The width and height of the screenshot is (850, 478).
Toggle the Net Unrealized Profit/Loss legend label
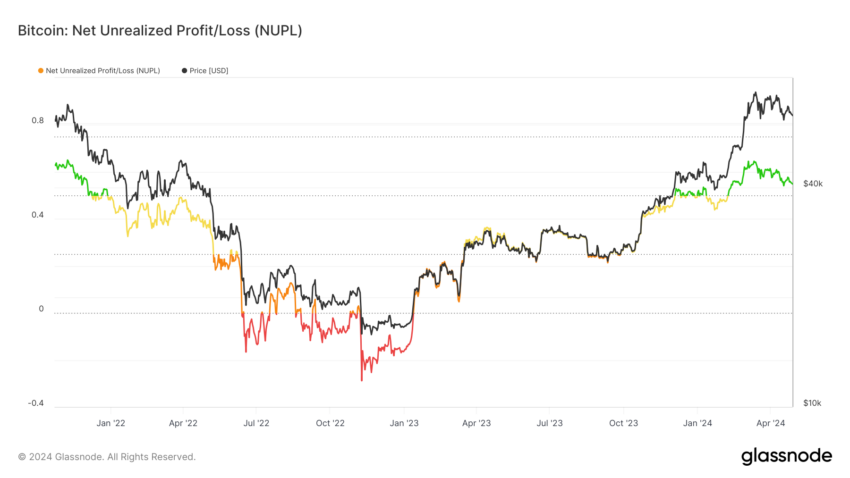point(102,70)
